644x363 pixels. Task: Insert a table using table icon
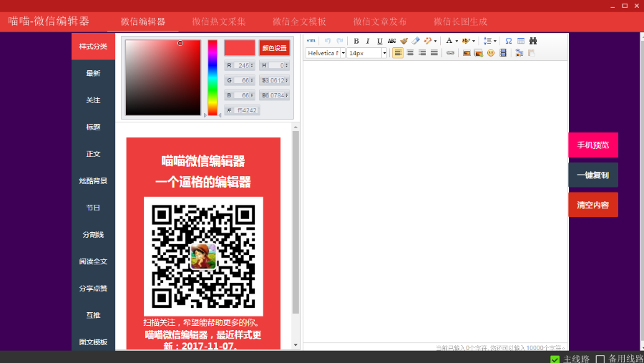(x=521, y=41)
